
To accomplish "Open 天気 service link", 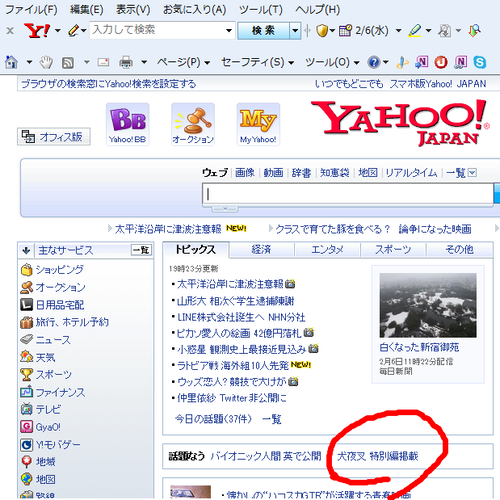I will click(45, 357).
